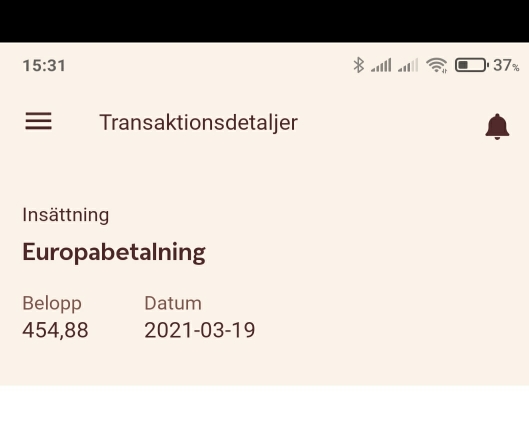The image size is (529, 435).
Task: Tap the Transaktionsdetaljer page title
Action: pos(199,122)
